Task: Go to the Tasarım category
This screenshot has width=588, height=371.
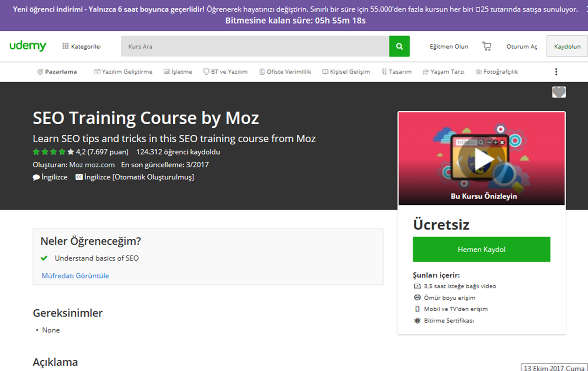Action: [396, 72]
